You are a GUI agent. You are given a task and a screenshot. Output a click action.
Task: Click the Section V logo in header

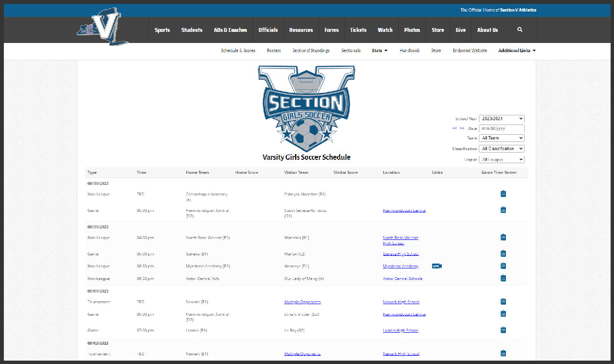103,27
